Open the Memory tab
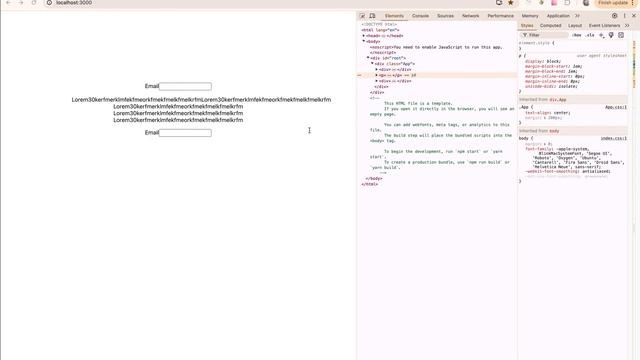 (530, 16)
